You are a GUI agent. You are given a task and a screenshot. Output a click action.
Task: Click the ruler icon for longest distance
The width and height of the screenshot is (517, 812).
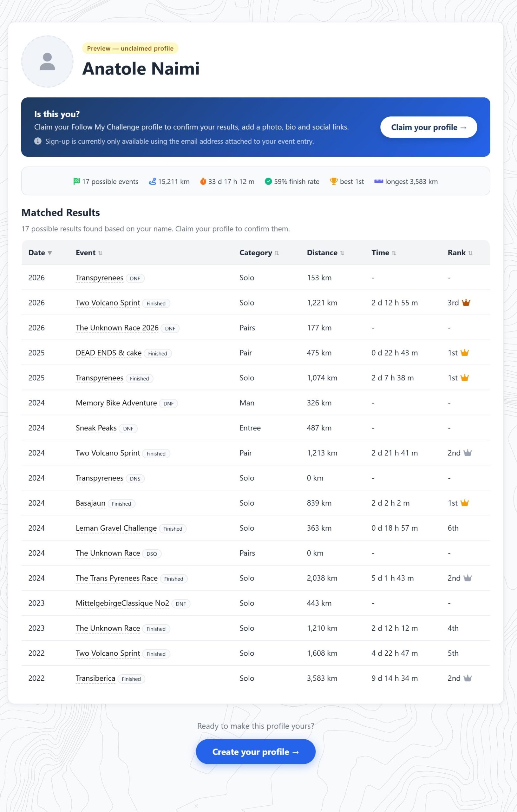click(x=378, y=181)
